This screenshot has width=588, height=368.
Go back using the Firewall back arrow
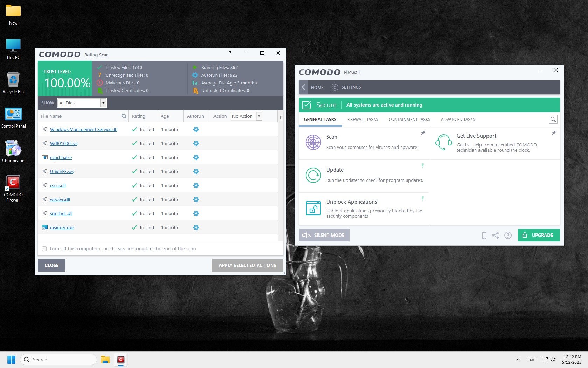click(303, 87)
